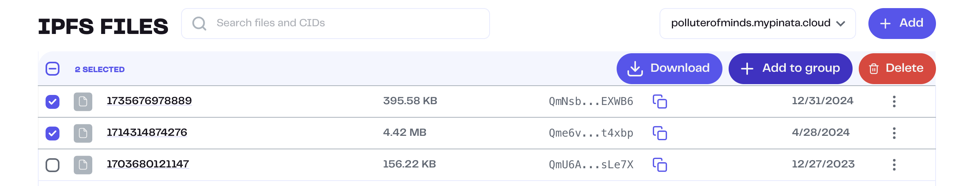
Task: Open more options for file 1703680121147
Action: [x=894, y=165]
